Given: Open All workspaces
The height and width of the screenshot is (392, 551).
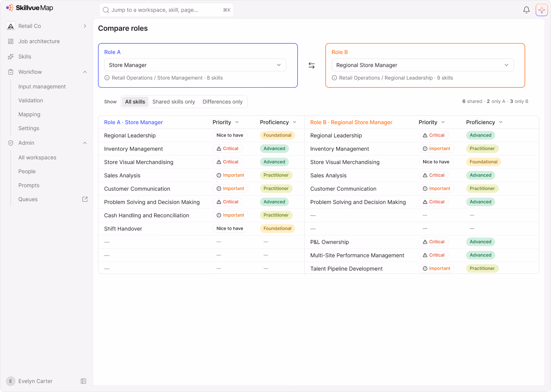Looking at the screenshot, I should [37, 157].
